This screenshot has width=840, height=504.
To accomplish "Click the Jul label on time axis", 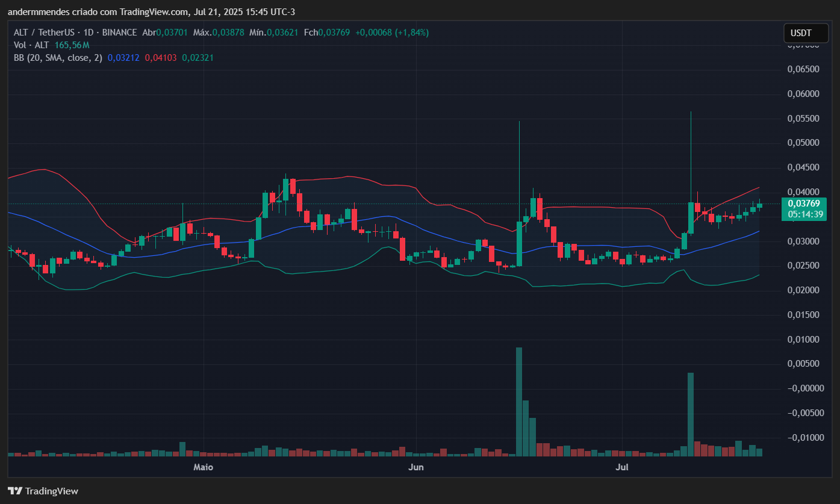I will 623,467.
